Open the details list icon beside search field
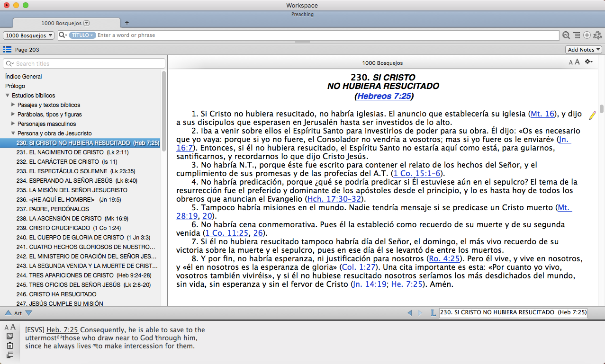The width and height of the screenshot is (605, 364). pos(577,35)
